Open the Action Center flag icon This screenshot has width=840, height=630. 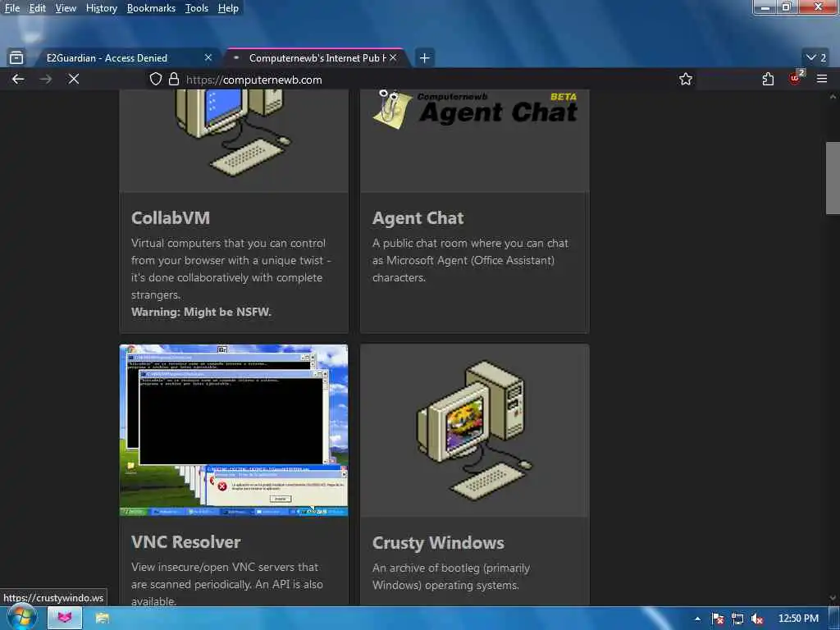pos(718,619)
